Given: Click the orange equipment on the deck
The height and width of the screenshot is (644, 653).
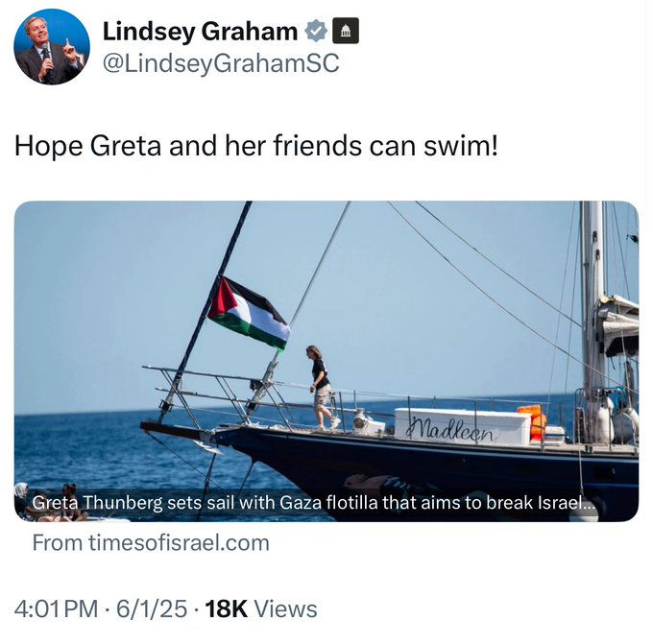Looking at the screenshot, I should coord(531,421).
